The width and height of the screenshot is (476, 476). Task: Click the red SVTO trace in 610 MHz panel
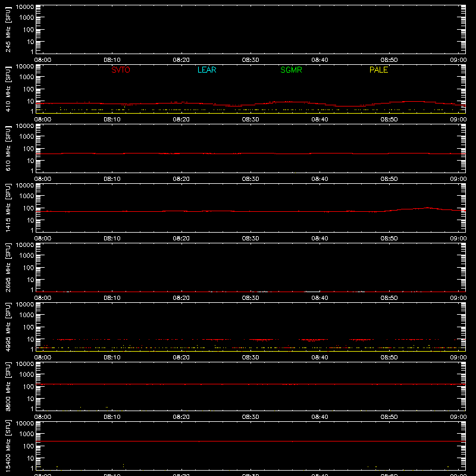tap(250, 154)
